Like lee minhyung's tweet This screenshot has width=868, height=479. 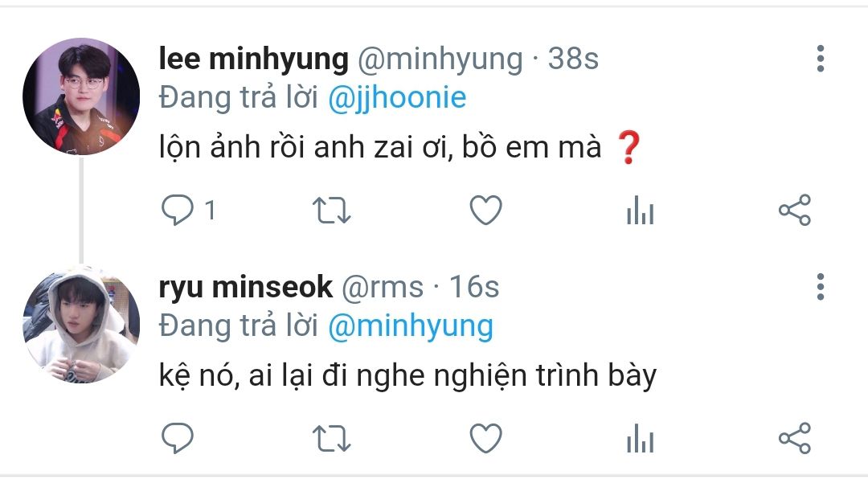tap(485, 211)
